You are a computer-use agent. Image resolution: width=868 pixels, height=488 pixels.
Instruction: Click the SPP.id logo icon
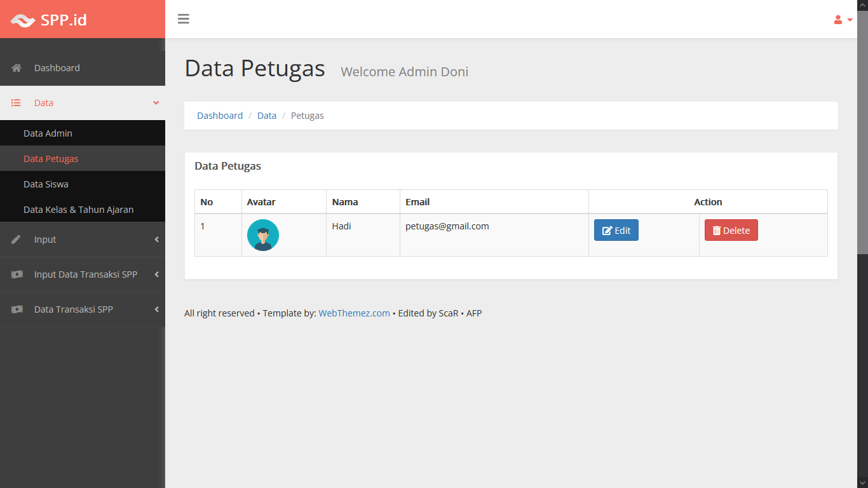pyautogui.click(x=23, y=20)
